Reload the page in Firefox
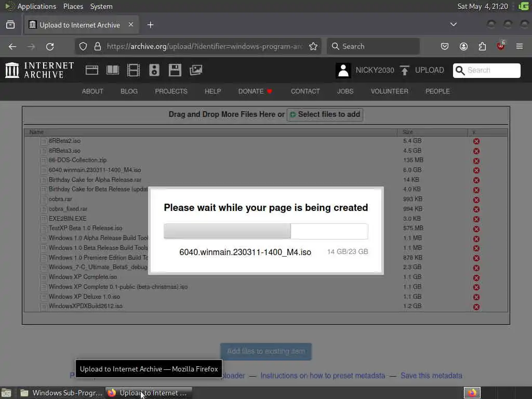The image size is (532, 399). [x=50, y=46]
